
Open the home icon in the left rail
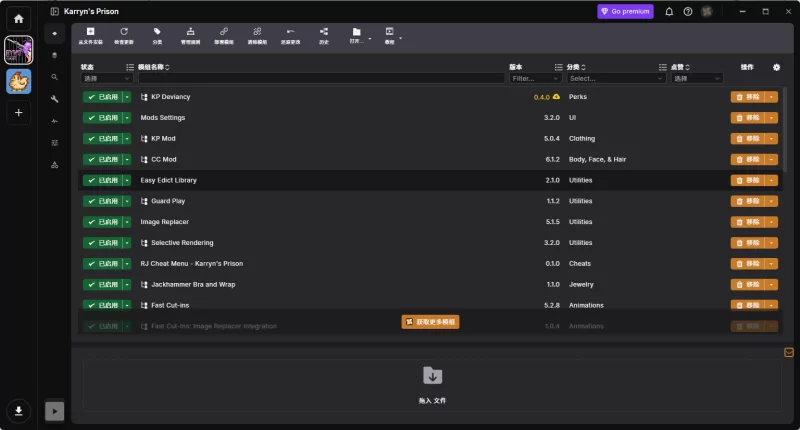coord(19,19)
